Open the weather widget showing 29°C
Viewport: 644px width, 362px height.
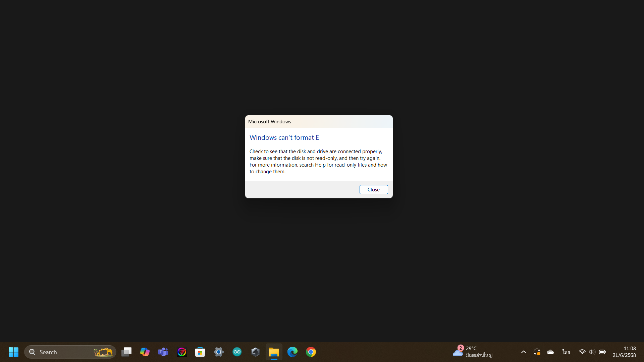[473, 352]
